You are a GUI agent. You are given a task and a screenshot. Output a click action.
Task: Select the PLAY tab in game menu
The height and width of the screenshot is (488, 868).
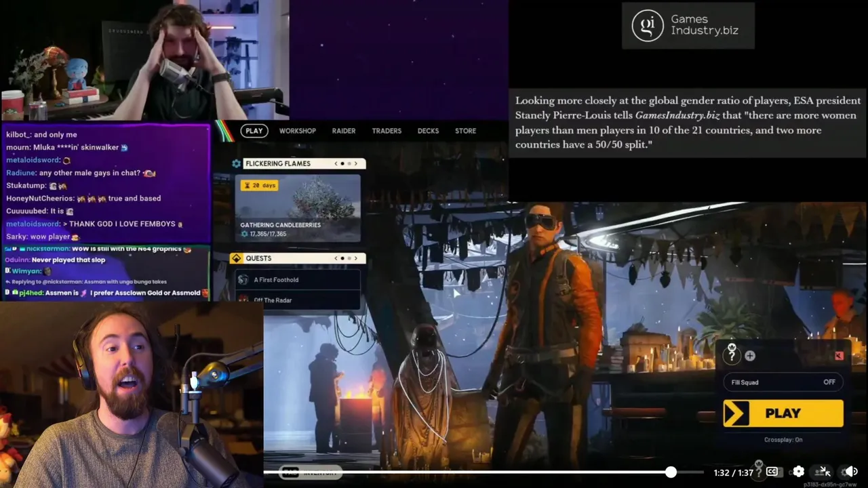click(x=254, y=131)
